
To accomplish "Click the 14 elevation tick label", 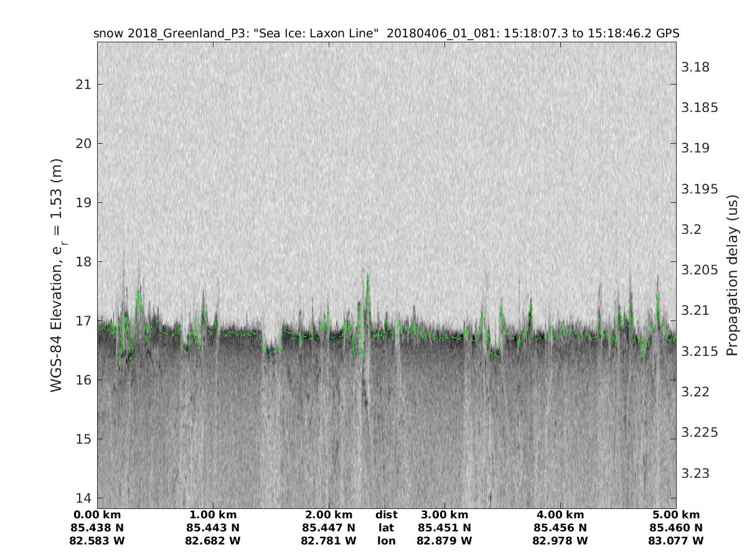I will tap(83, 498).
